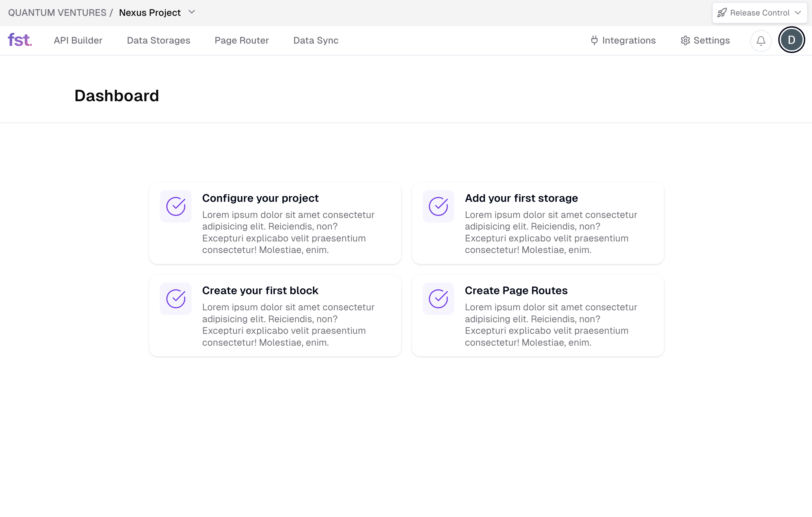812x517 pixels.
Task: Click the checkmark icon on Create Page Routes card
Action: click(x=438, y=299)
